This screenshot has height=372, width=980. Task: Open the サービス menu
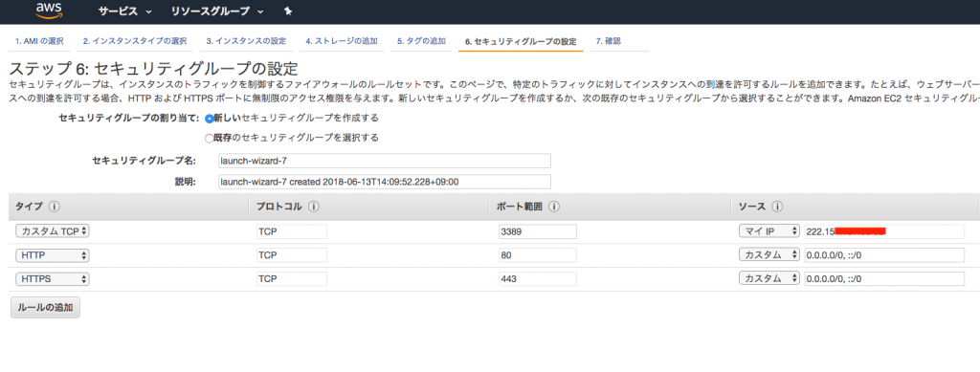click(x=124, y=11)
